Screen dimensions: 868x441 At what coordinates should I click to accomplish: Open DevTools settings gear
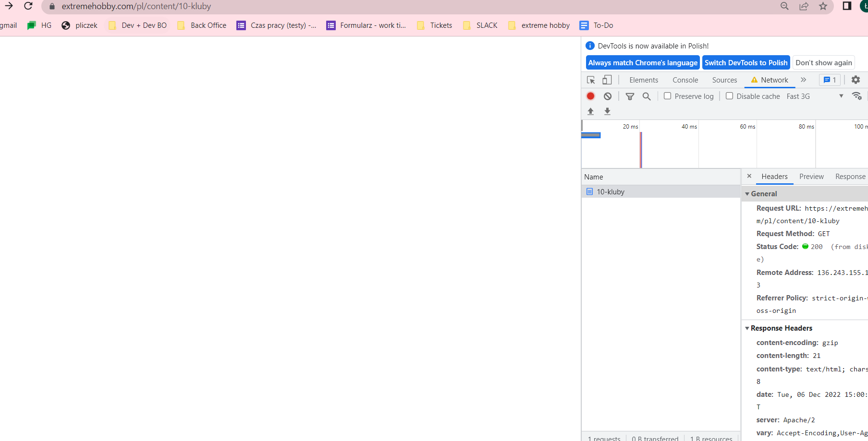pos(856,80)
